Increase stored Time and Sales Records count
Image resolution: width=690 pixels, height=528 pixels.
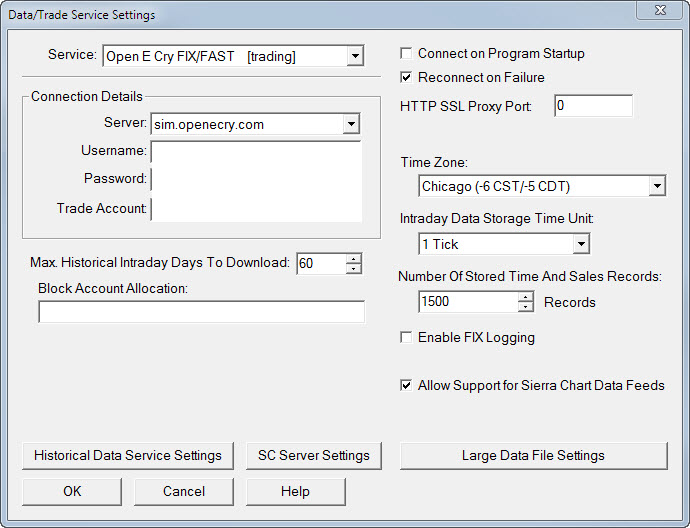point(526,296)
